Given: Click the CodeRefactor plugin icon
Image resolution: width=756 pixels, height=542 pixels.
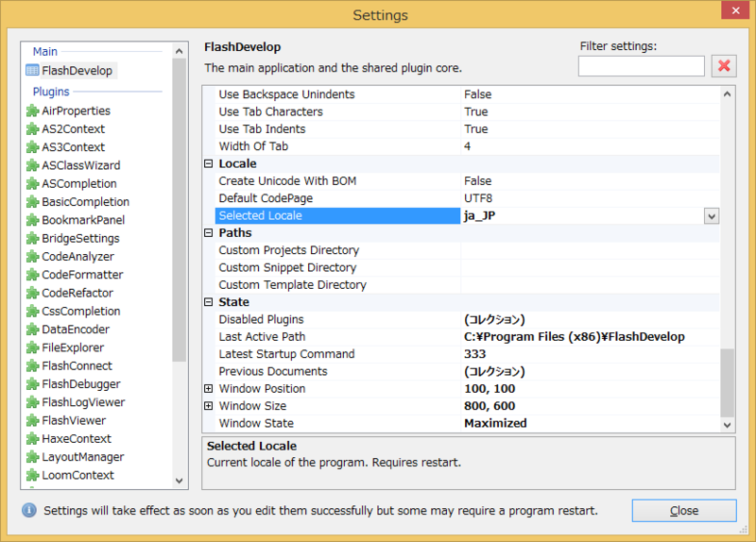Looking at the screenshot, I should [x=32, y=293].
